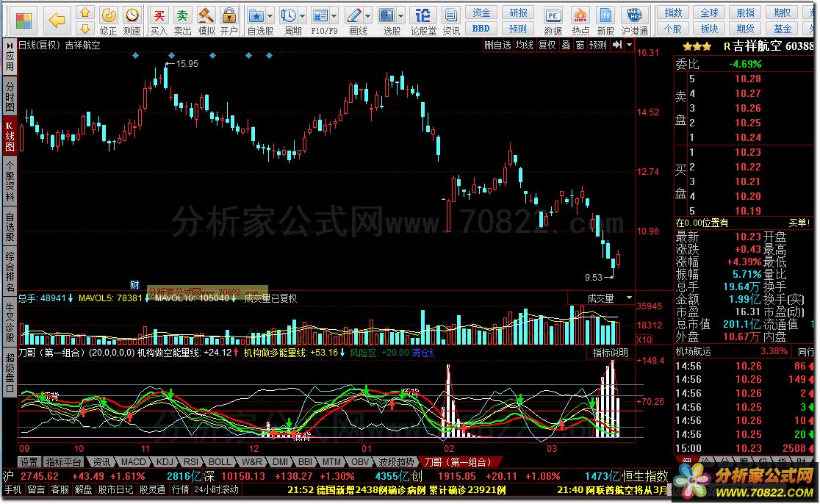The width and height of the screenshot is (820, 504).
Task: Toggle the 叠 overlay option
Action: (x=566, y=45)
